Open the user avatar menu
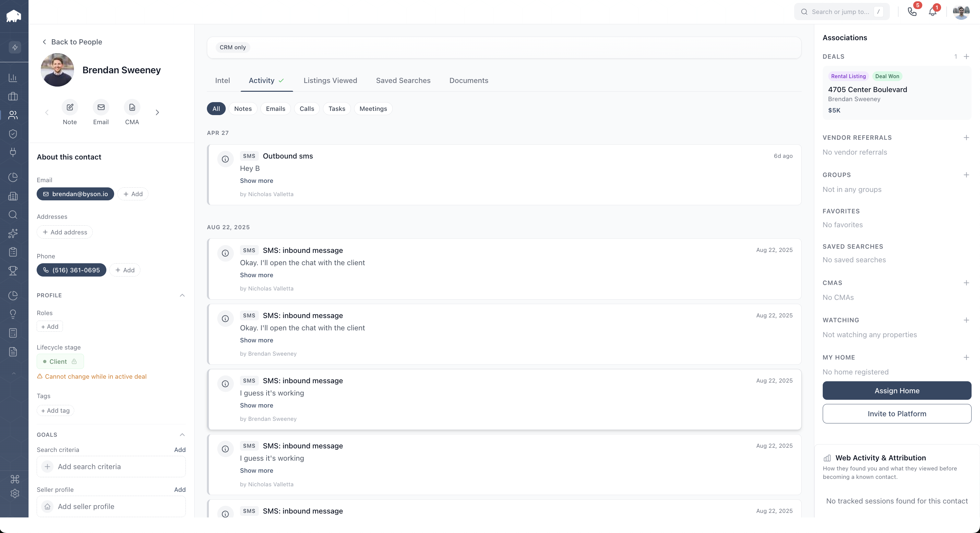This screenshot has width=980, height=533. click(x=961, y=12)
